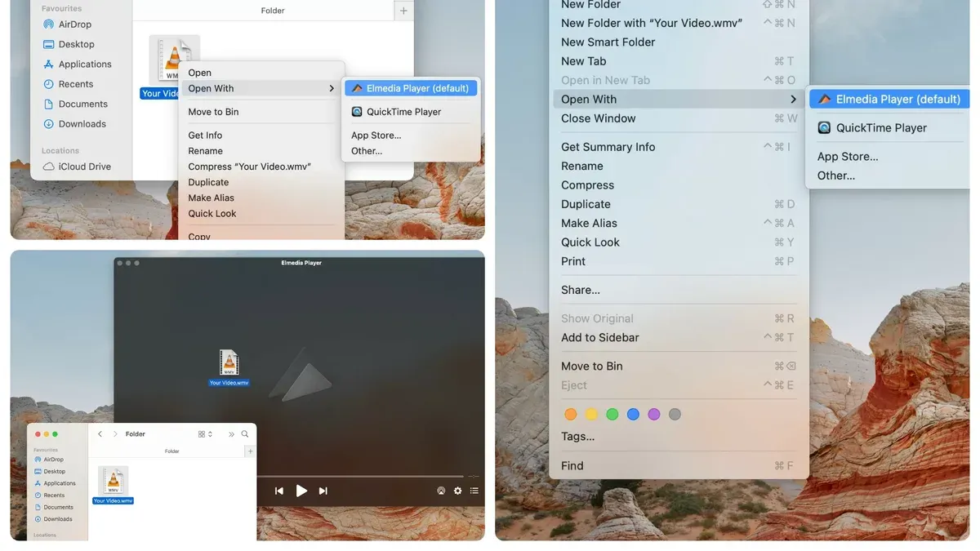980x551 pixels.
Task: Choose Move to Bin in the top-left context menu
Action: coord(213,112)
